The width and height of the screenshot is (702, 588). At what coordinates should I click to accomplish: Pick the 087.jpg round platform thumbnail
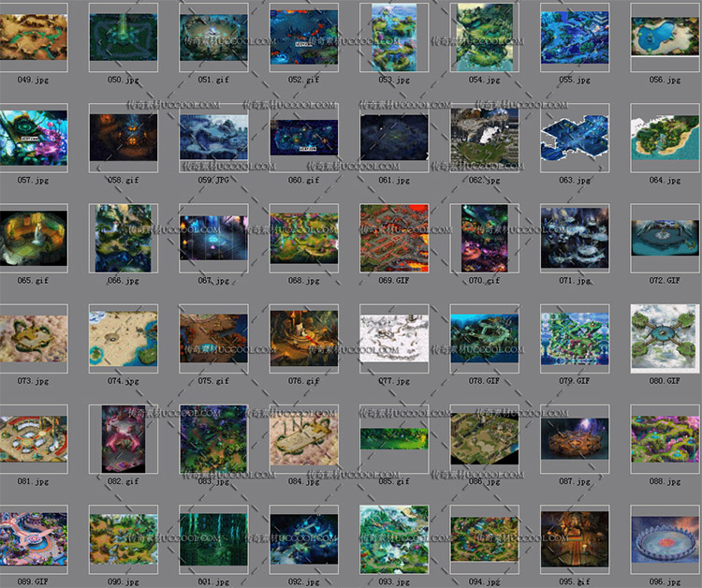click(575, 439)
